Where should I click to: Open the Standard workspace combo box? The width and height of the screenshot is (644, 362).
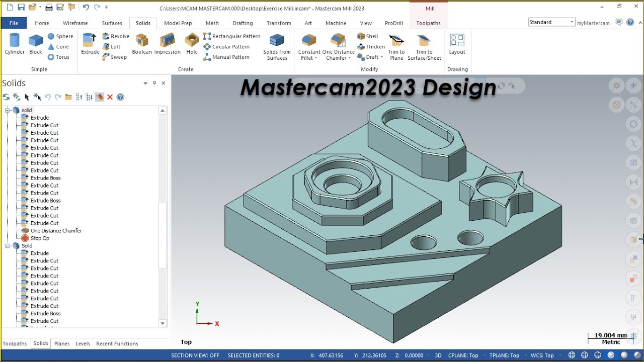pyautogui.click(x=551, y=22)
